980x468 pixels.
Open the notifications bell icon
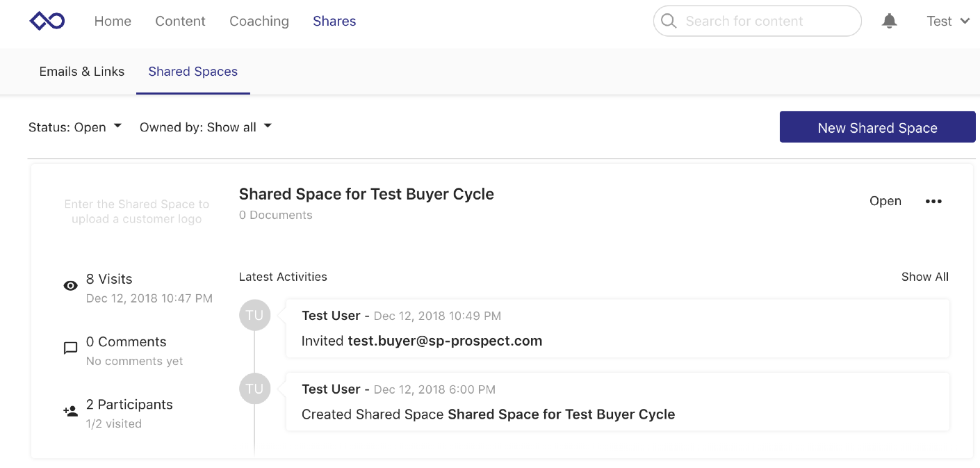(889, 21)
